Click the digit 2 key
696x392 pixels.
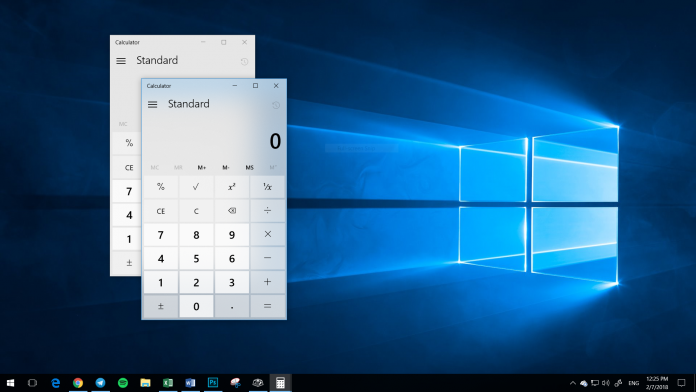click(196, 282)
